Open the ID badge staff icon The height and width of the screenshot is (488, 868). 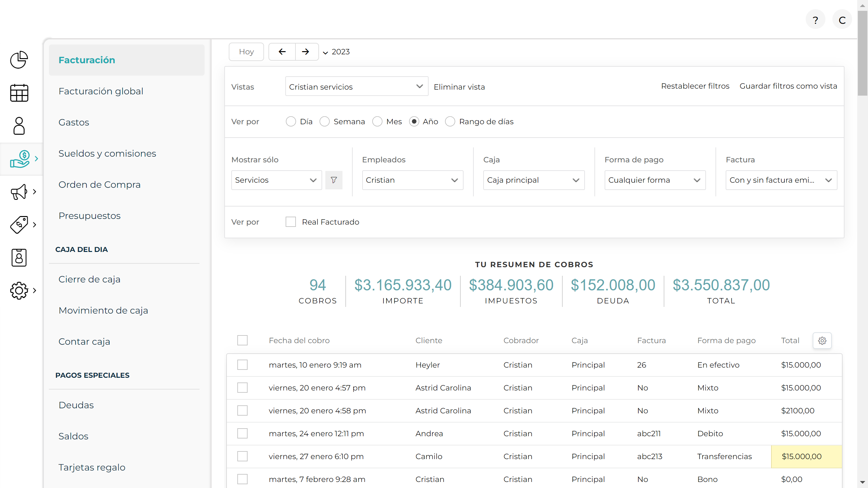coord(19,257)
